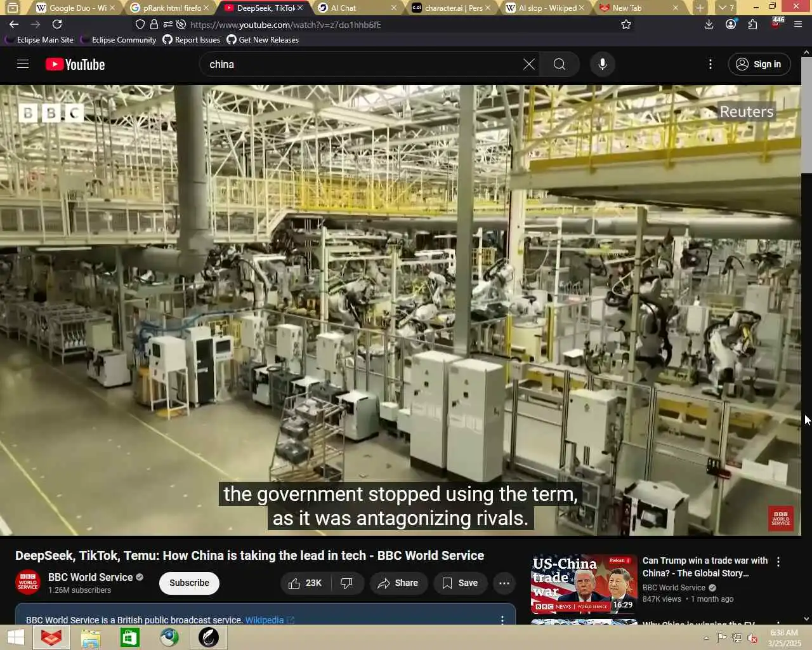812x650 pixels.
Task: Open more actions ellipsis under the video
Action: coord(504,583)
